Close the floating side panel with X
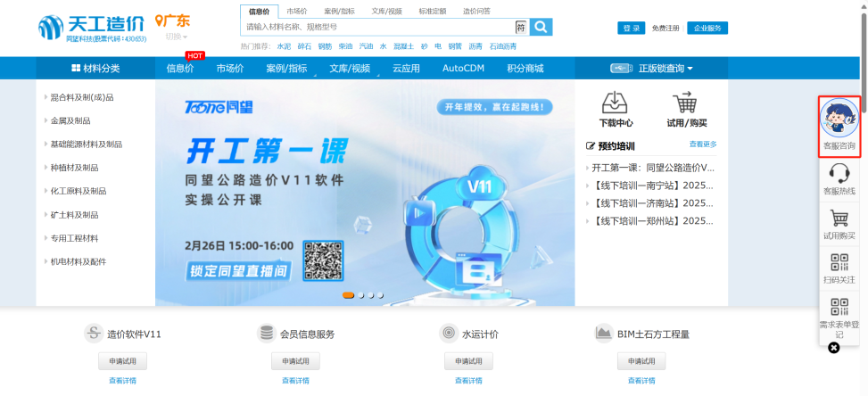 click(x=834, y=348)
